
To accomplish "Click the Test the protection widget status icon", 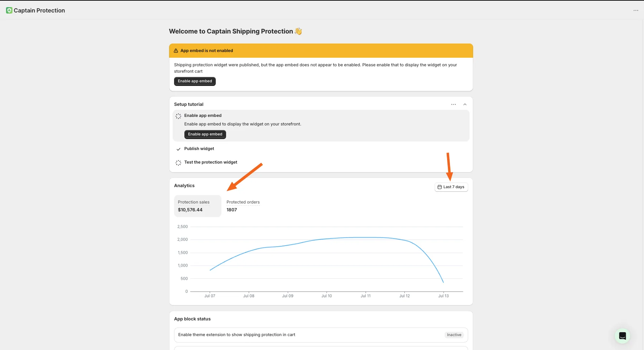I will [x=178, y=163].
